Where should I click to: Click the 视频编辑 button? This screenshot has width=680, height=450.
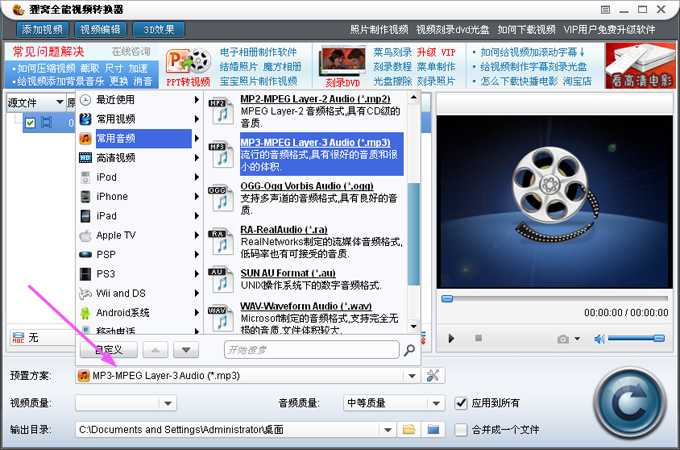(x=101, y=29)
